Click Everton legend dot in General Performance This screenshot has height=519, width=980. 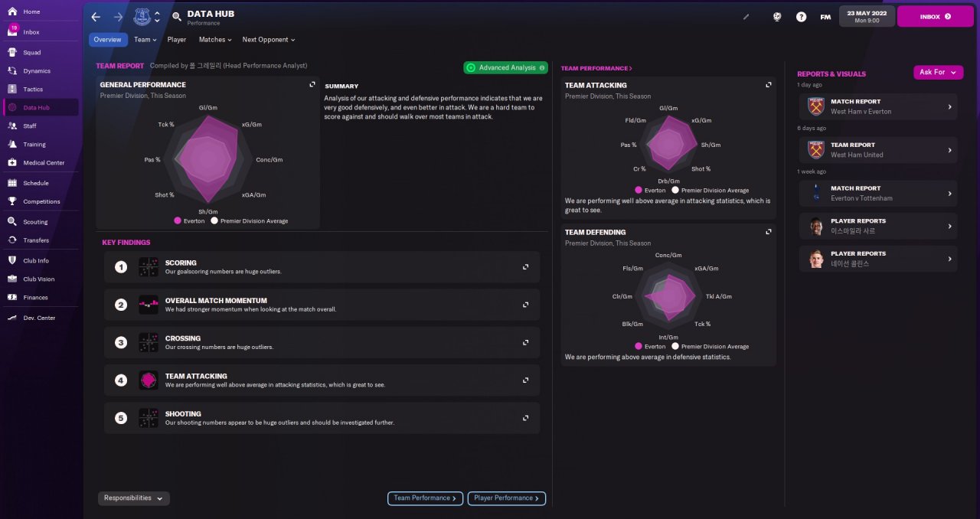point(178,220)
